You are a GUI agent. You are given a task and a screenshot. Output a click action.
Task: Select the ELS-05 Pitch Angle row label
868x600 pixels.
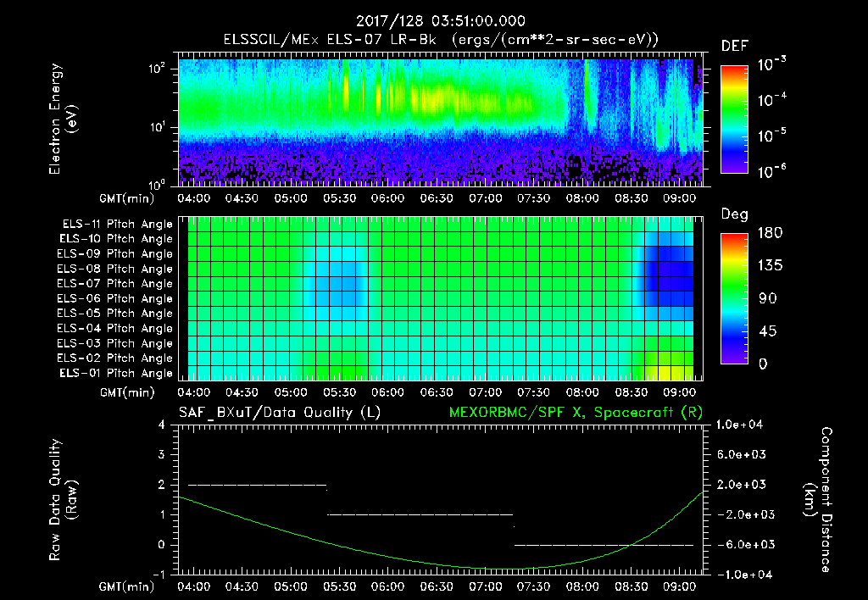pyautogui.click(x=115, y=314)
